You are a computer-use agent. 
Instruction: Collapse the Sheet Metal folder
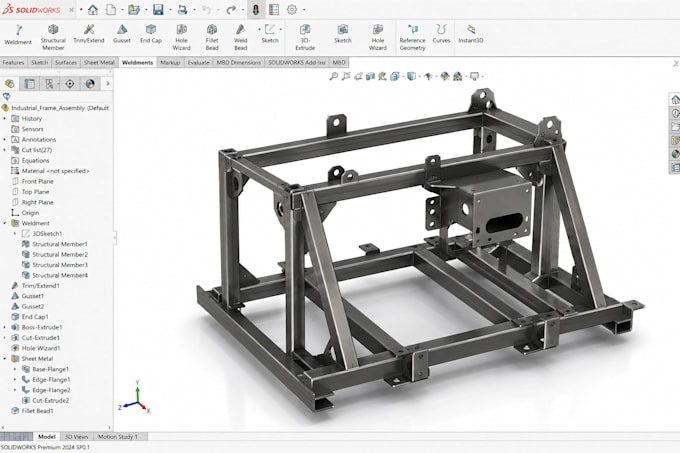point(5,358)
